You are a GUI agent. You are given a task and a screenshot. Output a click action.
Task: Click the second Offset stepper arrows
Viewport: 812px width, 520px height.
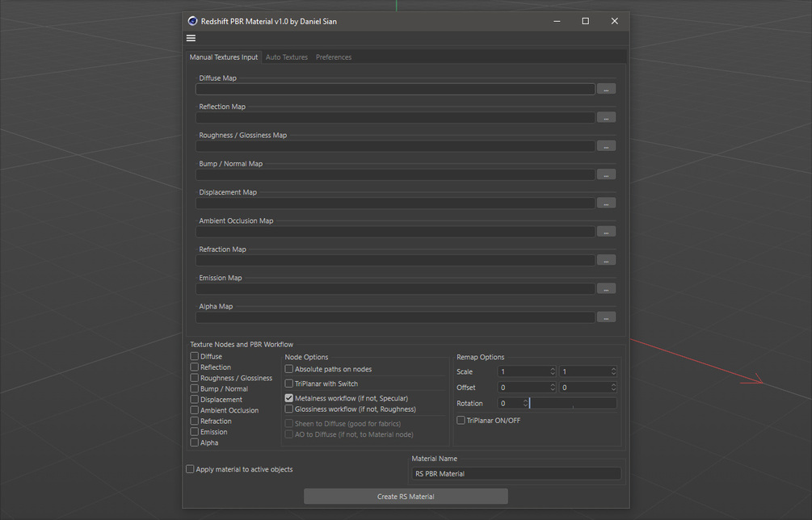614,387
